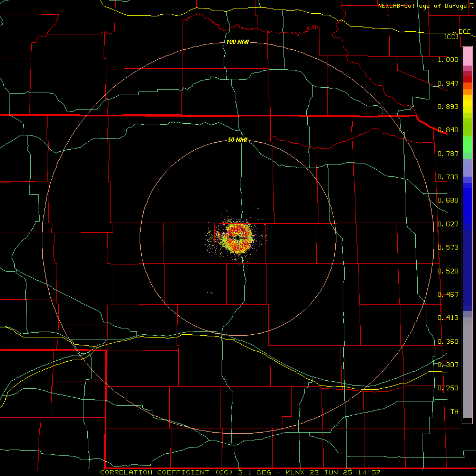Image resolution: width=476 pixels, height=476 pixels.
Task: Pick the lavender segment of the colorbar
Action: [x=467, y=168]
